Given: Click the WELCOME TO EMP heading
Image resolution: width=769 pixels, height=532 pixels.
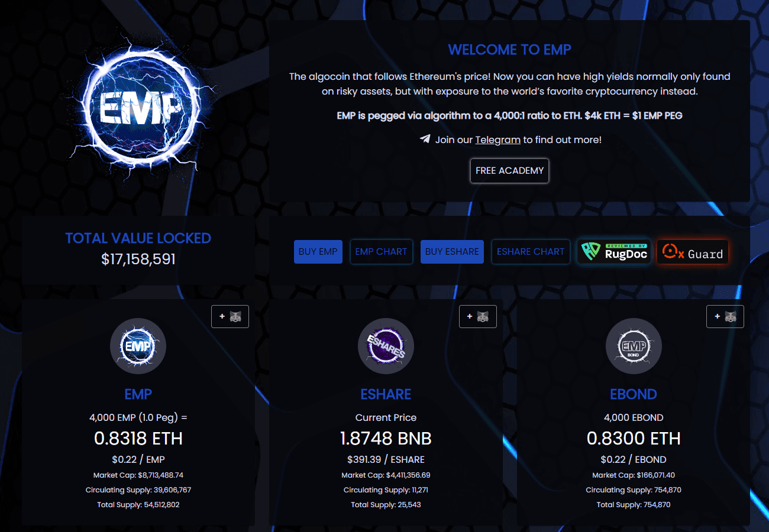Looking at the screenshot, I should click(510, 50).
